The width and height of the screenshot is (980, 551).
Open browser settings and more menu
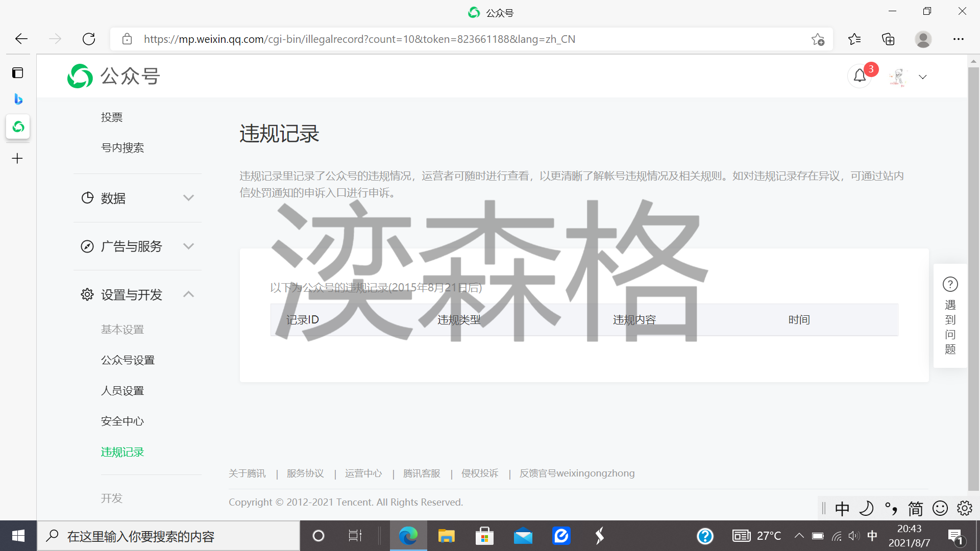click(x=958, y=39)
